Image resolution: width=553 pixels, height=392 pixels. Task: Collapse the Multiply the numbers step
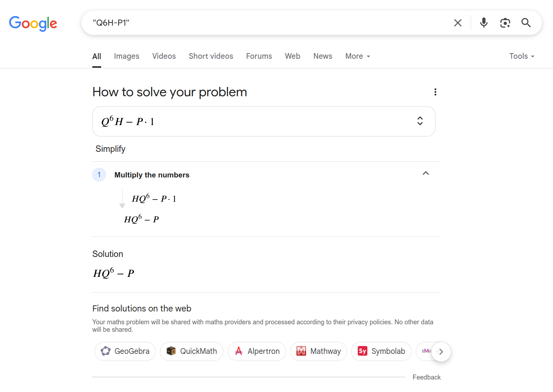click(x=425, y=174)
